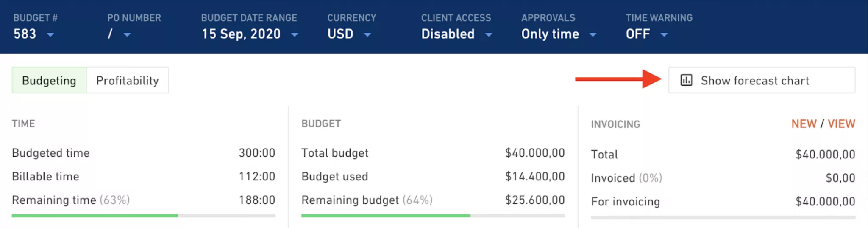Expand the Budget # 583 dropdown arrow

tap(50, 34)
